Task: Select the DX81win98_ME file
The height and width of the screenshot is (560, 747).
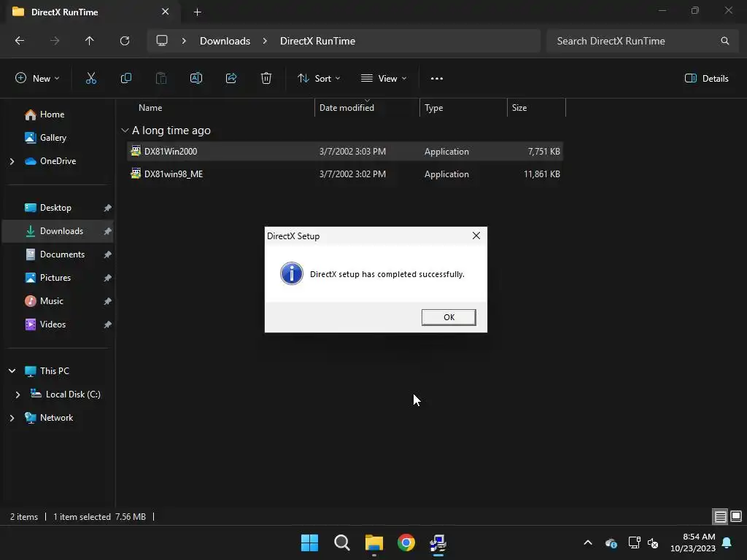Action: click(x=345, y=174)
